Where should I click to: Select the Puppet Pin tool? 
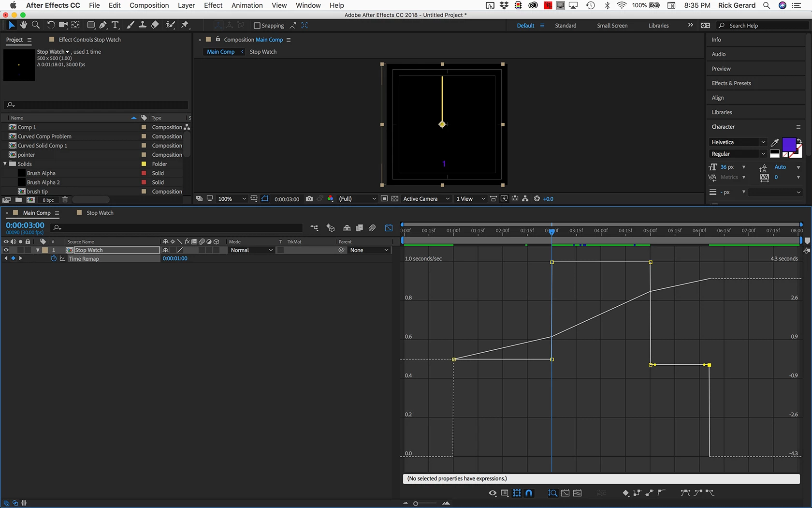pyautogui.click(x=185, y=25)
